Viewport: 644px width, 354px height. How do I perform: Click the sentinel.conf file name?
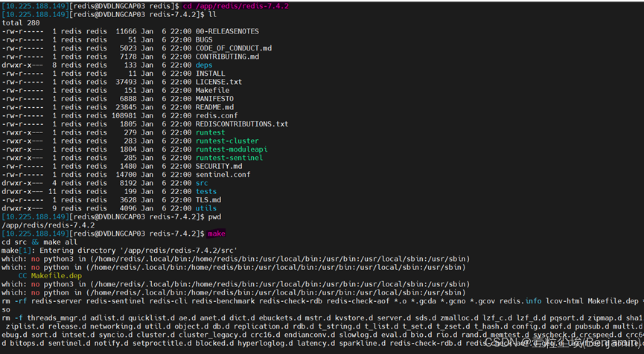[x=223, y=174]
